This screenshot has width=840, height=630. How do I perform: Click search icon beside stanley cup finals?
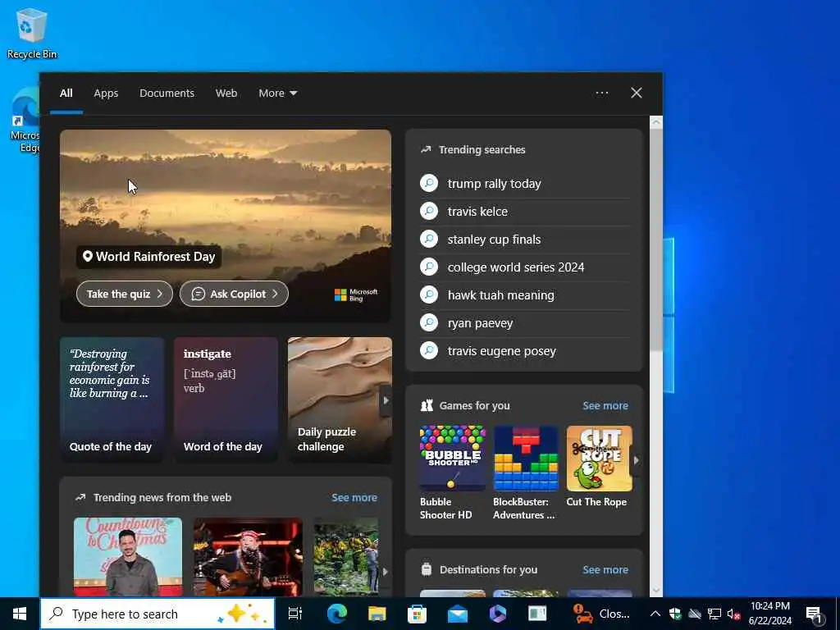[429, 239]
